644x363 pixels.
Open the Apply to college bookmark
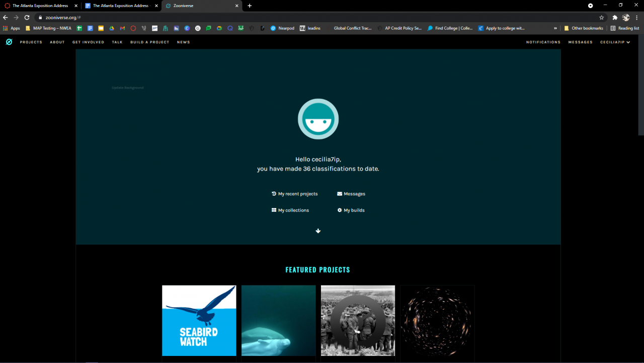coord(501,28)
